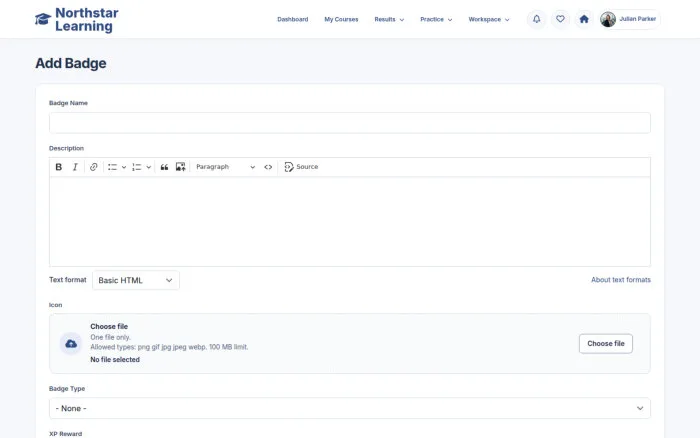Screen dimensions: 700x438
Task: Expand numbered list style options arrow
Action: pyautogui.click(x=149, y=167)
